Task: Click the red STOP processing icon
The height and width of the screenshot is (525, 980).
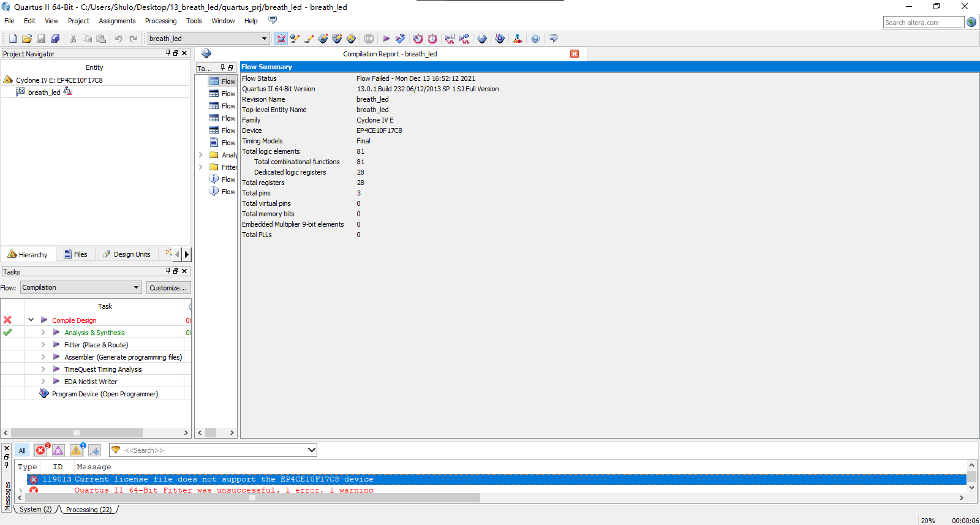Action: point(369,39)
